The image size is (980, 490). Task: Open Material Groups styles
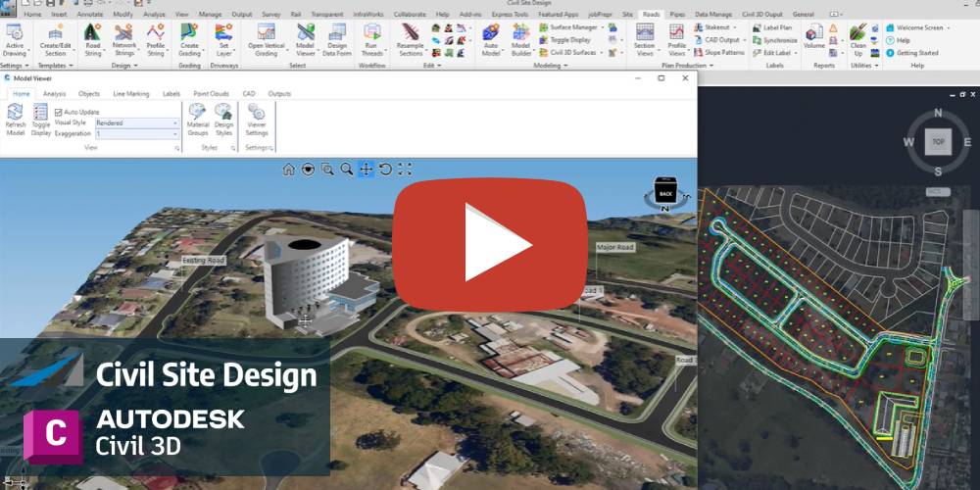click(198, 120)
